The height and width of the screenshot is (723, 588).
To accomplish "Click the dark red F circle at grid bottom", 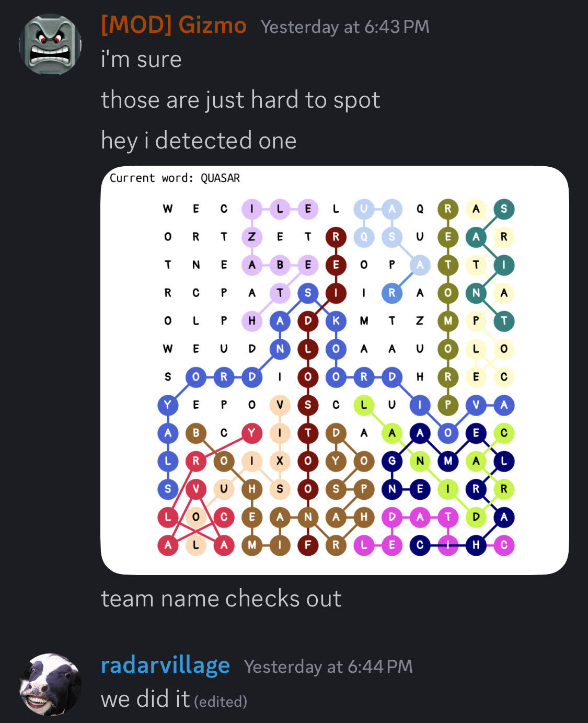I will click(x=308, y=545).
